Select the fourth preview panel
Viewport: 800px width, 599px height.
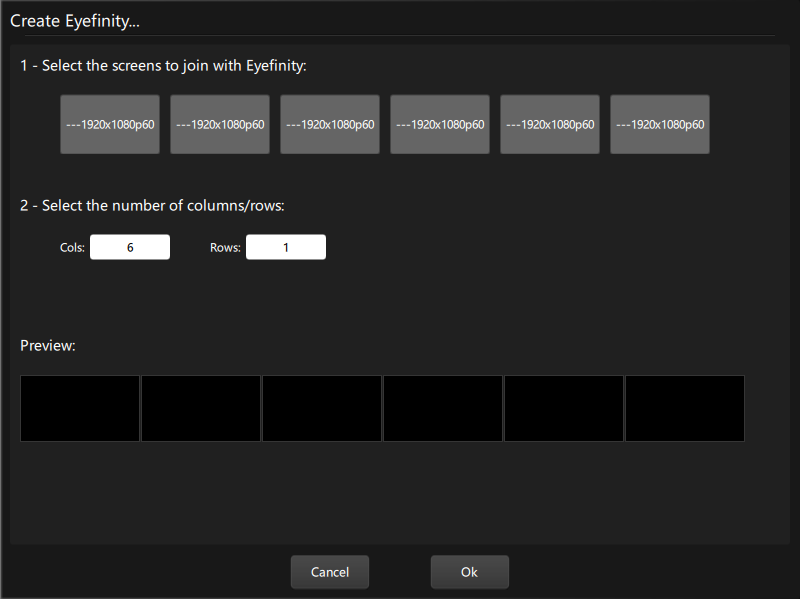coord(442,408)
